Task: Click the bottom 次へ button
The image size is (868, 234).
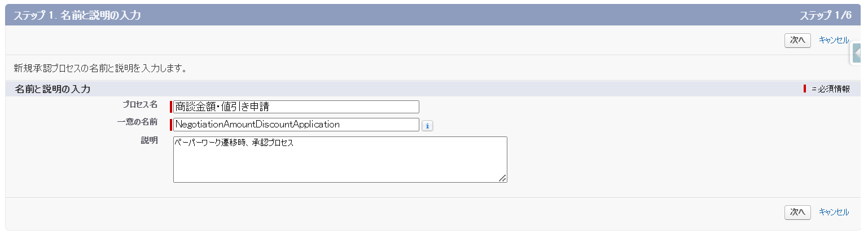Action: point(797,212)
